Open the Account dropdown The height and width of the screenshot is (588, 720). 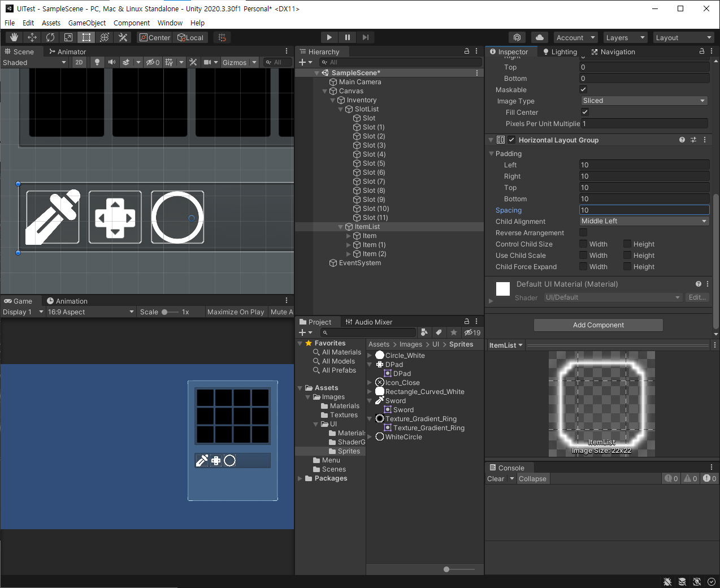tap(576, 37)
